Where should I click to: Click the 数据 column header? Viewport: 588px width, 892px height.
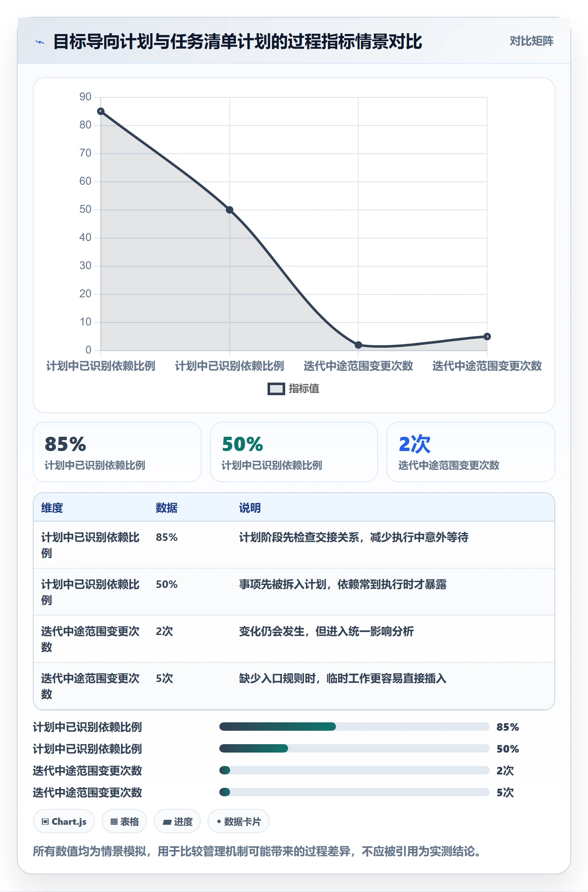point(167,508)
